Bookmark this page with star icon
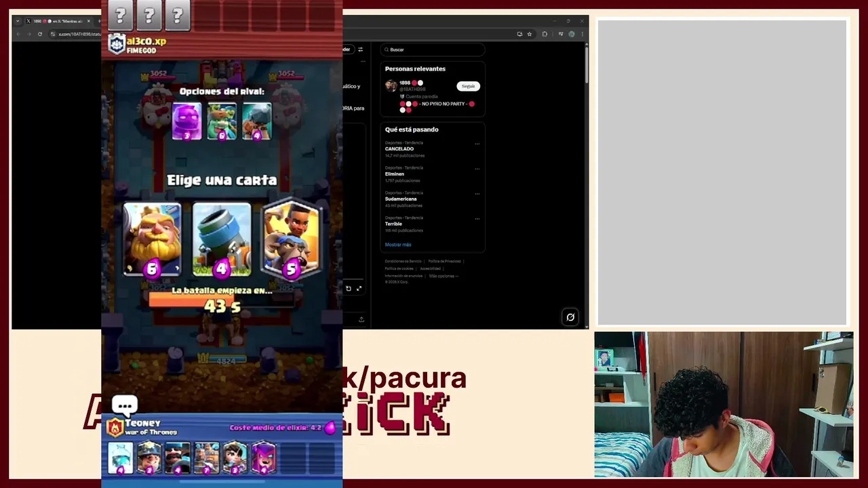868x488 pixels. click(x=530, y=34)
